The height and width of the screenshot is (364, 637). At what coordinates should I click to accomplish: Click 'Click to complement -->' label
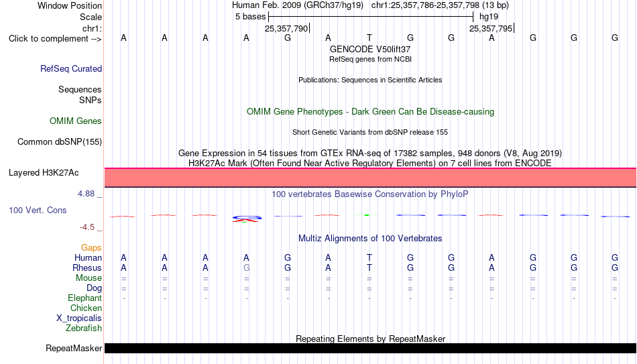coord(55,39)
